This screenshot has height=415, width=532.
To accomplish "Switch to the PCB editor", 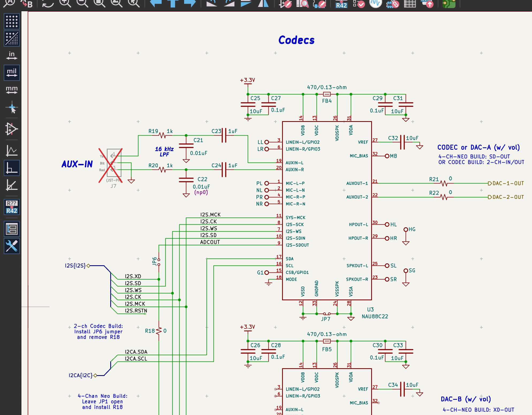I will coord(449,3).
